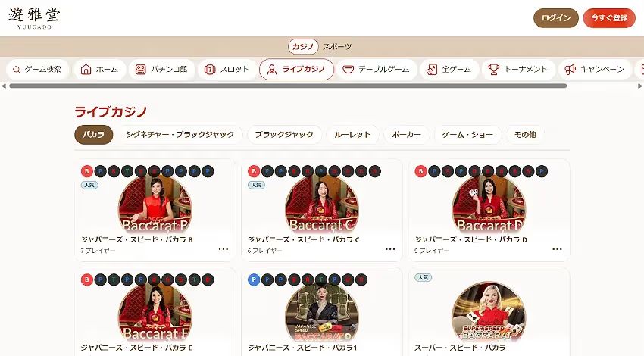Click the magnifier icon in ゲーム検索
Image resolution: width=644 pixels, height=356 pixels.
tap(17, 70)
